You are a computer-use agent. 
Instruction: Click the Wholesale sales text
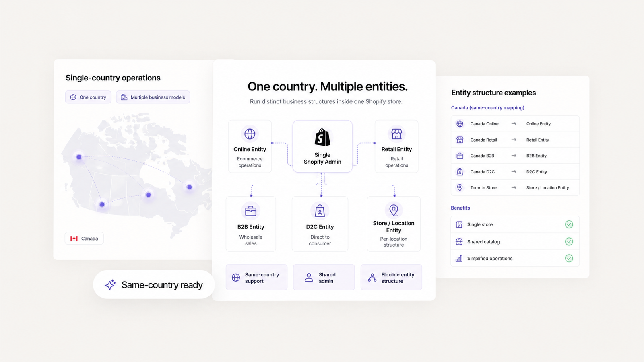pos(251,240)
